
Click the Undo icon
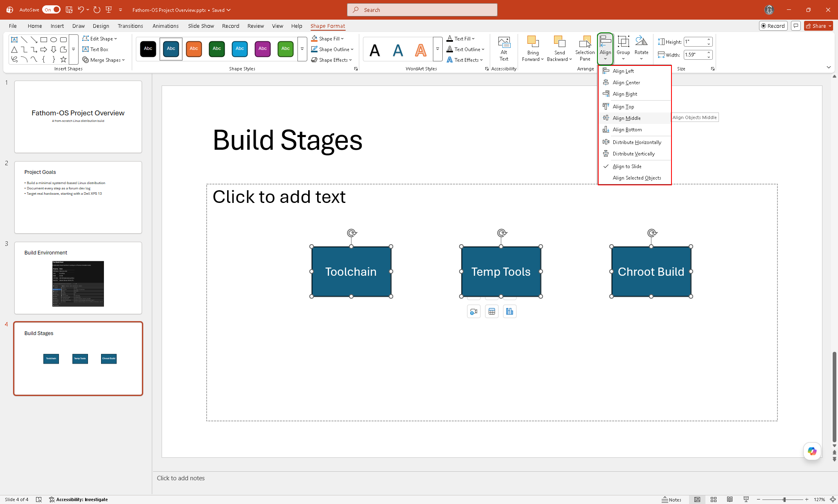coord(81,9)
